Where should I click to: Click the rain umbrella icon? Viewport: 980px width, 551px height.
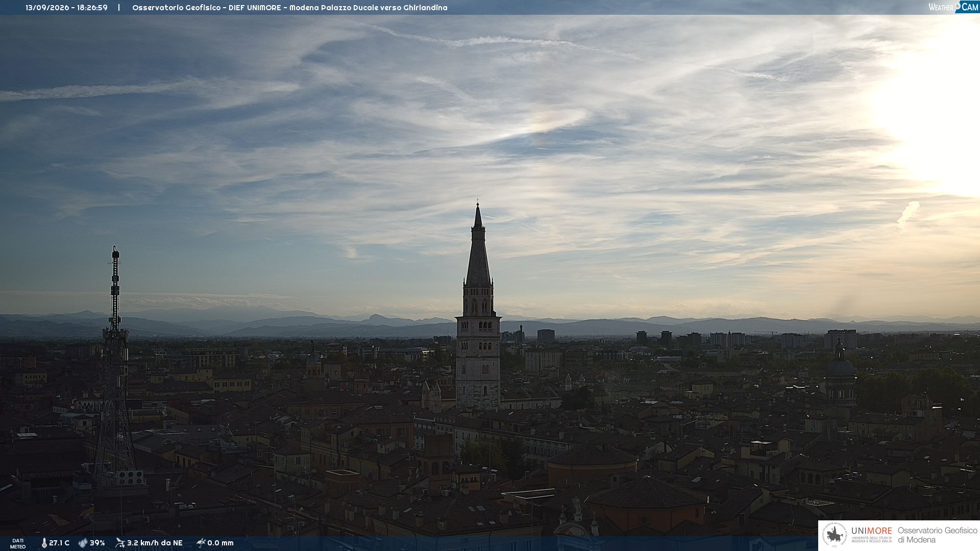pyautogui.click(x=201, y=543)
